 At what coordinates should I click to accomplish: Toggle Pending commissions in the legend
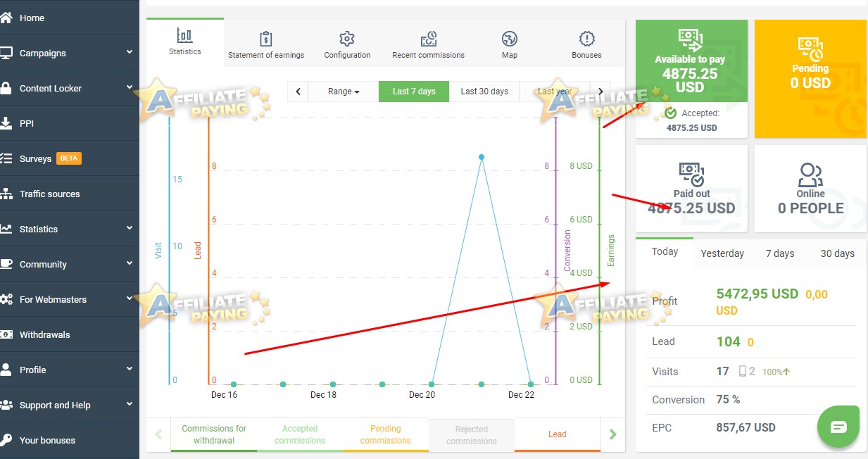tap(385, 434)
